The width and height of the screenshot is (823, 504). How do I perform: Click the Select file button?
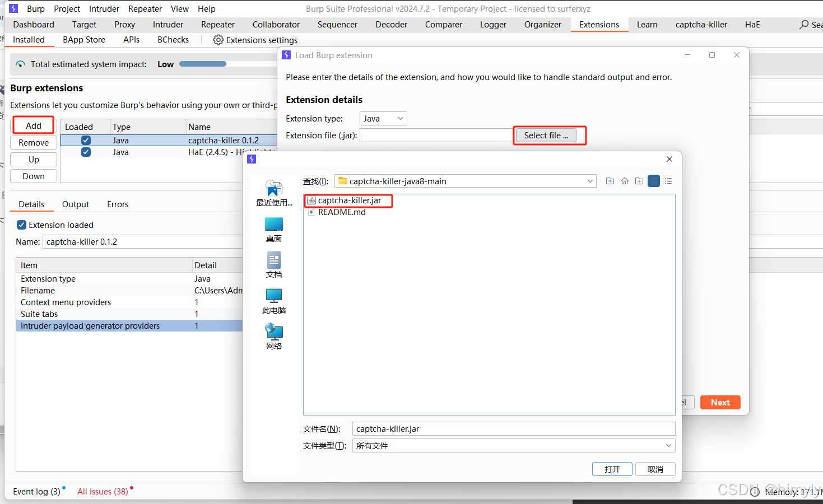tap(546, 136)
